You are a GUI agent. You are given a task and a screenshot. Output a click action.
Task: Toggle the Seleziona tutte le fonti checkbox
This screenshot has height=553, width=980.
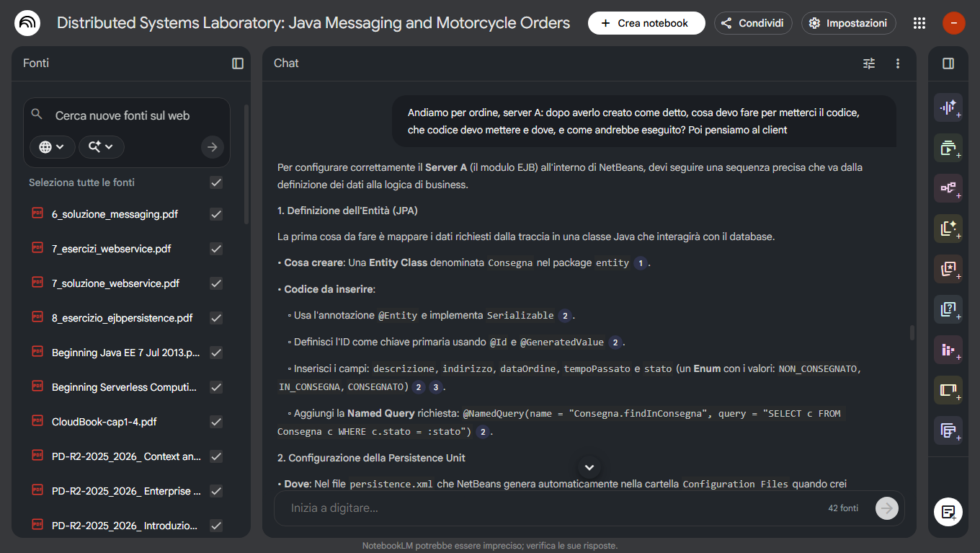click(x=215, y=182)
